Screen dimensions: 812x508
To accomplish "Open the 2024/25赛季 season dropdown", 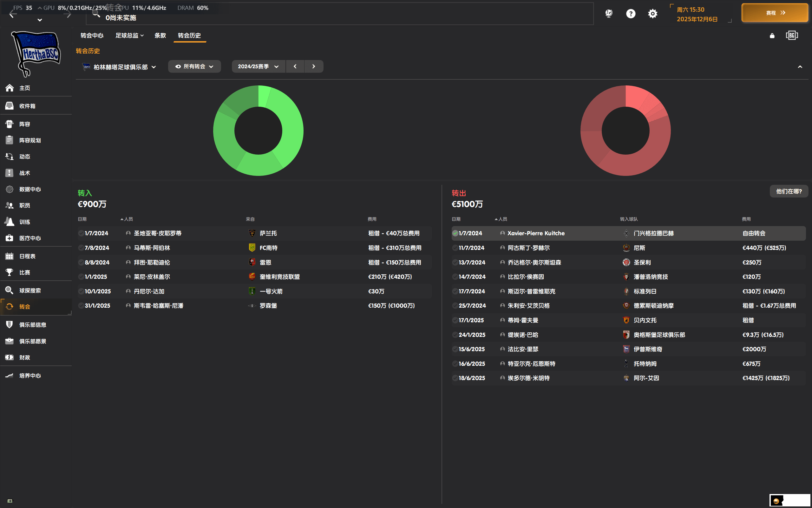I will 259,67.
